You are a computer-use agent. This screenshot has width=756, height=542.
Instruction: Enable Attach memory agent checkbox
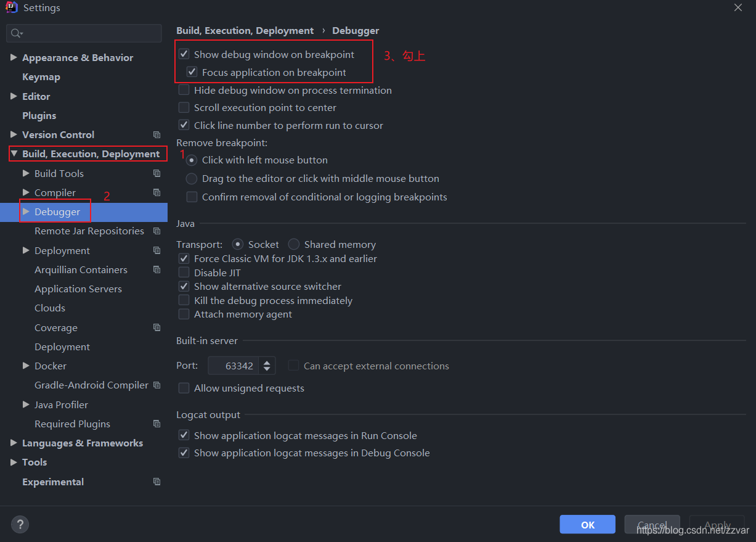(x=184, y=314)
